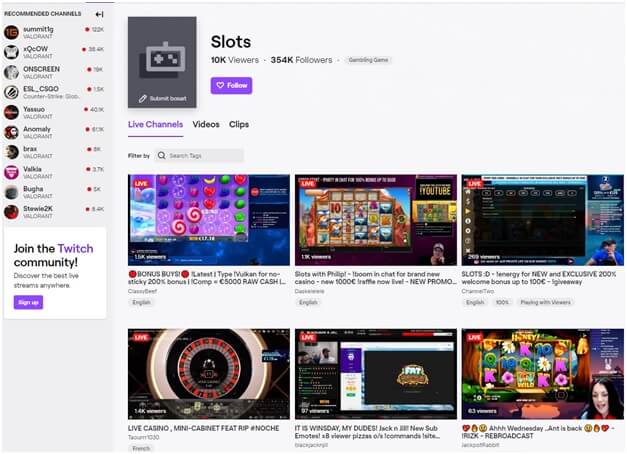Image resolution: width=627 pixels, height=454 pixels.
Task: Click the Twitch link in join banner
Action: (x=76, y=248)
